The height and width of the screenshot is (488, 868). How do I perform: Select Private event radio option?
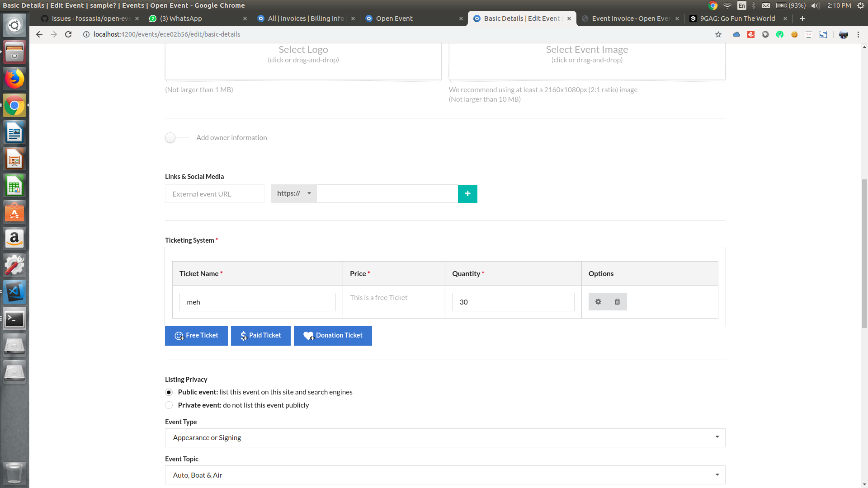click(x=169, y=405)
